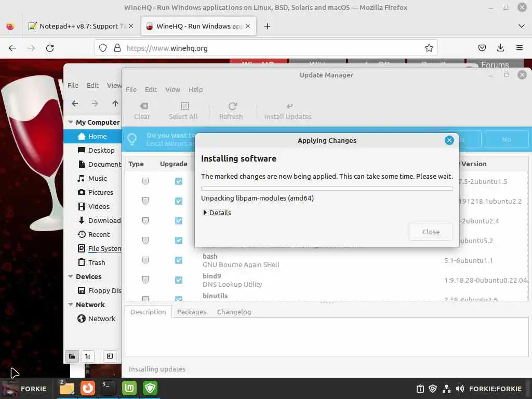The image size is (532, 399).
Task: Open Files from the taskbar folder icon
Action: [66, 388]
